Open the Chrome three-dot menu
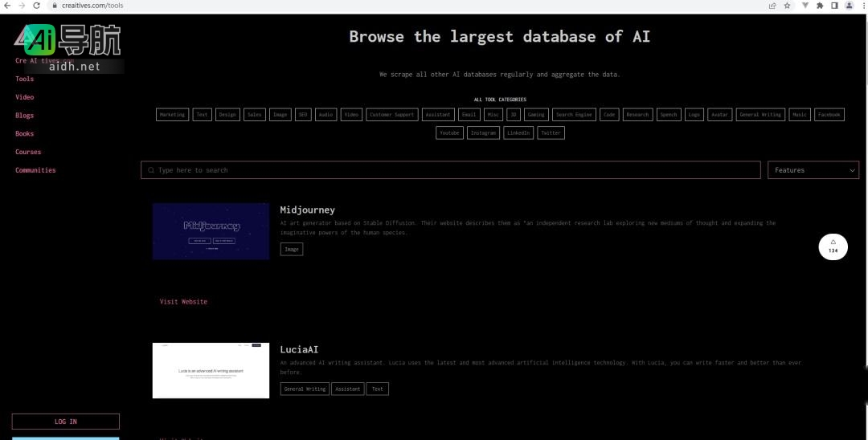 click(x=863, y=6)
